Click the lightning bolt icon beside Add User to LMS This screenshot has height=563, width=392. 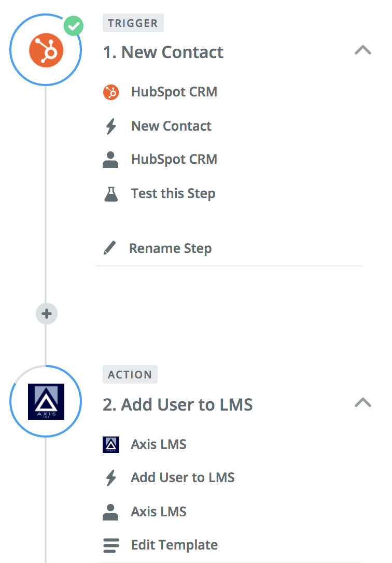111,478
